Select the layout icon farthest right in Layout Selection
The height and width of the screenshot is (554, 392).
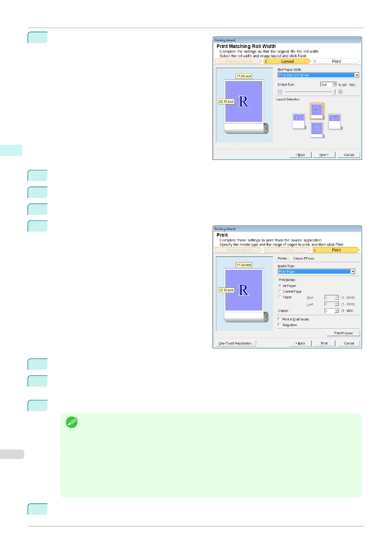coord(335,122)
